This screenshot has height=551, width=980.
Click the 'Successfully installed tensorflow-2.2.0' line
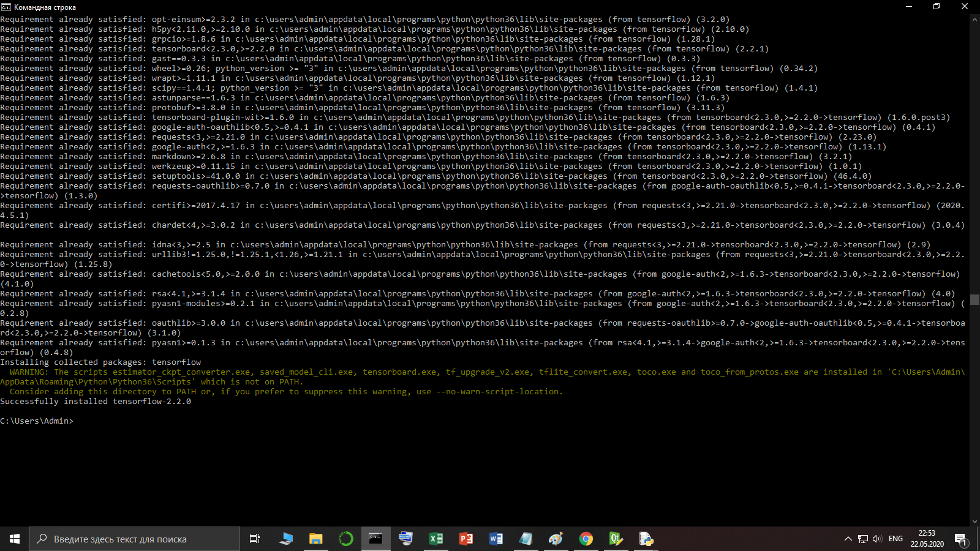tap(96, 402)
